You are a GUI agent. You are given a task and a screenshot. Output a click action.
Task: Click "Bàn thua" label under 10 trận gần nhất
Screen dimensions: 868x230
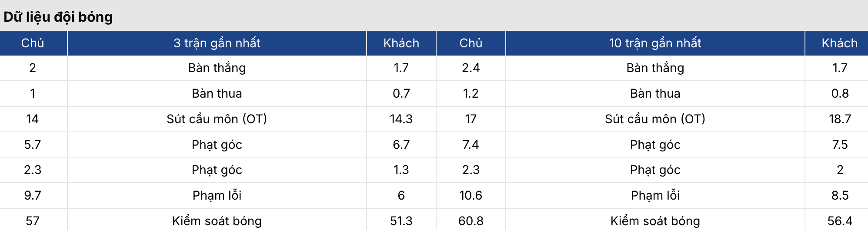(655, 93)
